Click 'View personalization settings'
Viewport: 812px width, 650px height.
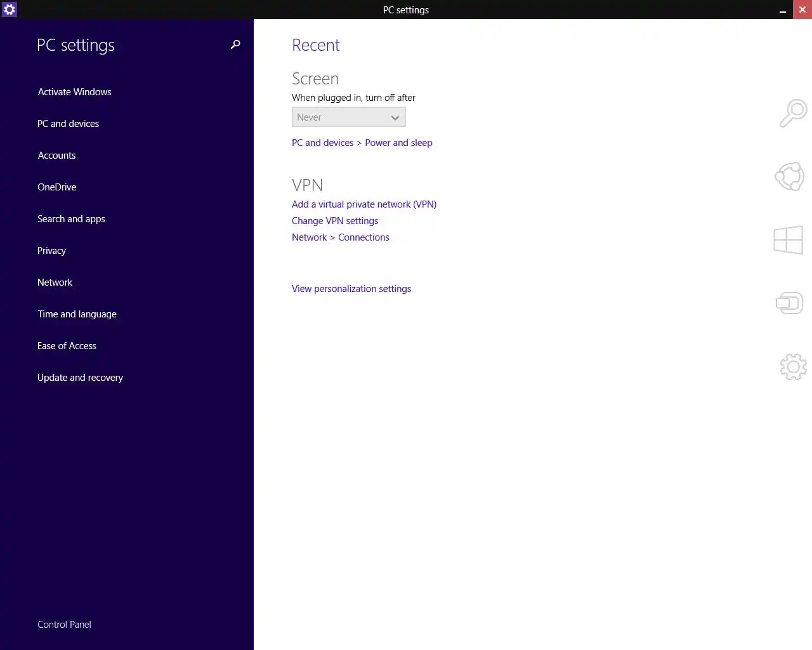(351, 289)
